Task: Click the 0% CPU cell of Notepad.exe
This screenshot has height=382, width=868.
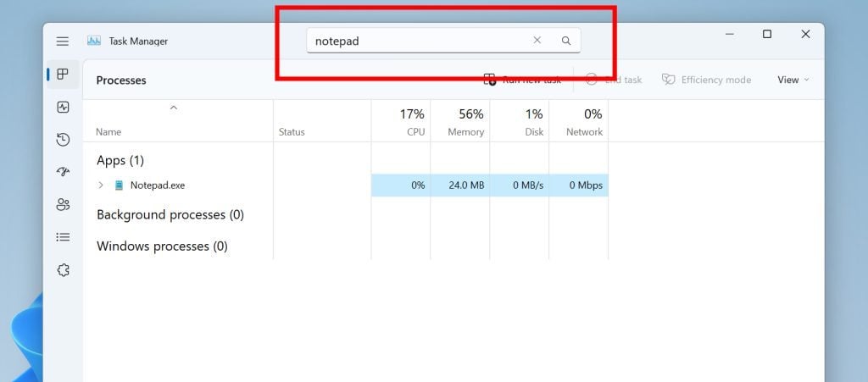Action: pos(401,185)
